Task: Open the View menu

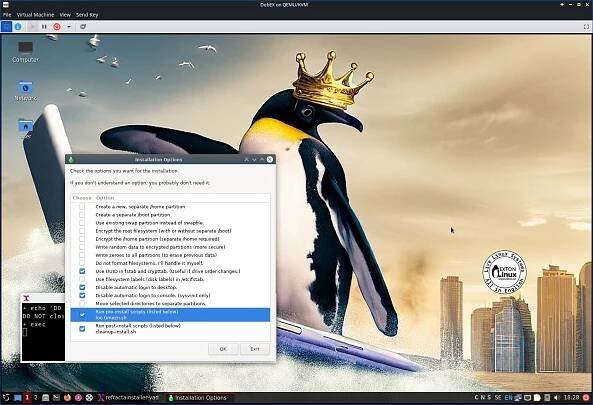Action: [65, 15]
